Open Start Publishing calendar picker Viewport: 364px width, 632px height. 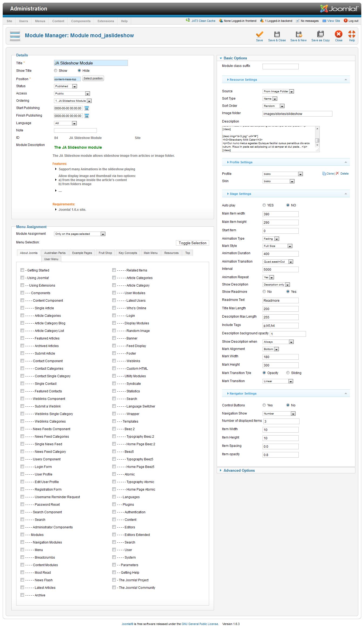[x=87, y=108]
